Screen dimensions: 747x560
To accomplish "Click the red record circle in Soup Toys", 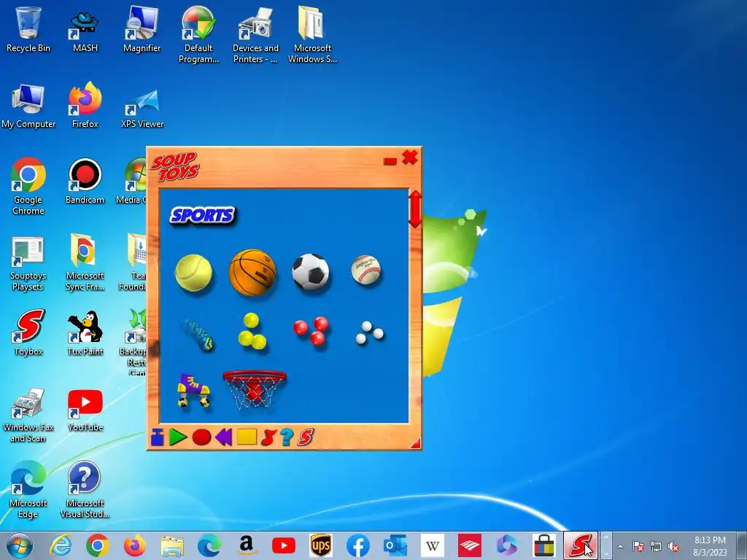I will pyautogui.click(x=201, y=437).
